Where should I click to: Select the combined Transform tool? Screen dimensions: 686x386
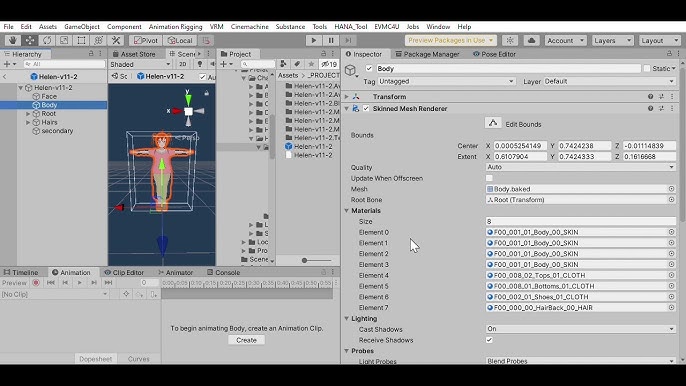click(98, 40)
